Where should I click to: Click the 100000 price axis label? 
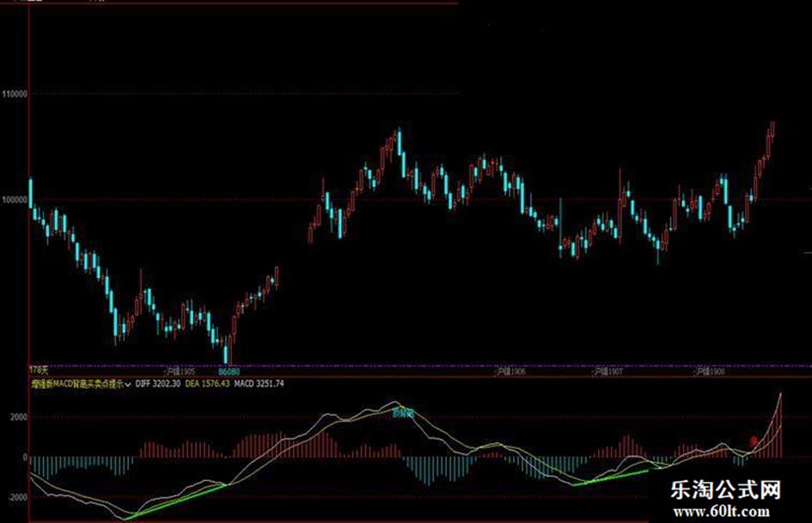15,200
